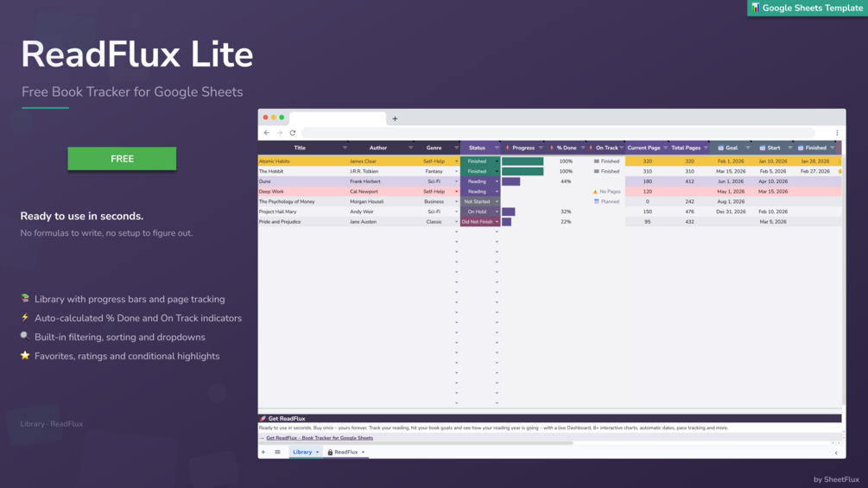Select the 476 total pages cell
This screenshot has height=488, width=868.
(x=689, y=212)
